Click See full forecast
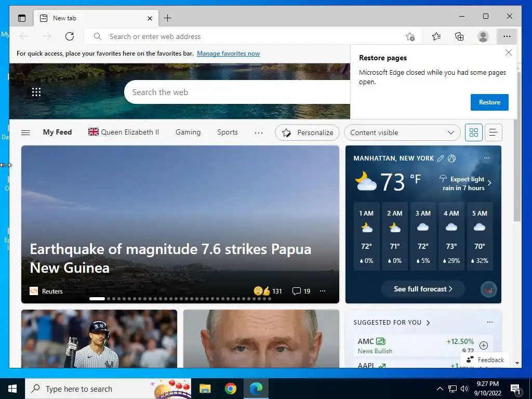Screen dimensions: 532x399 [423, 289]
